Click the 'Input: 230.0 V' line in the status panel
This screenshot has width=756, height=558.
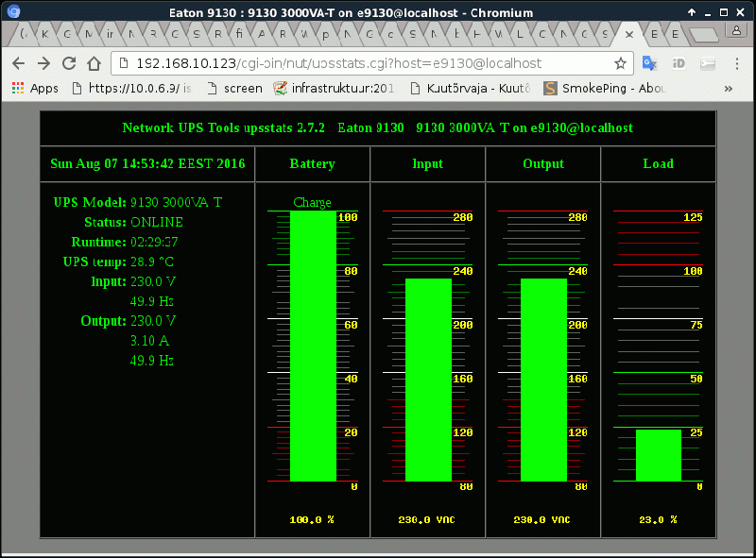coord(133,281)
